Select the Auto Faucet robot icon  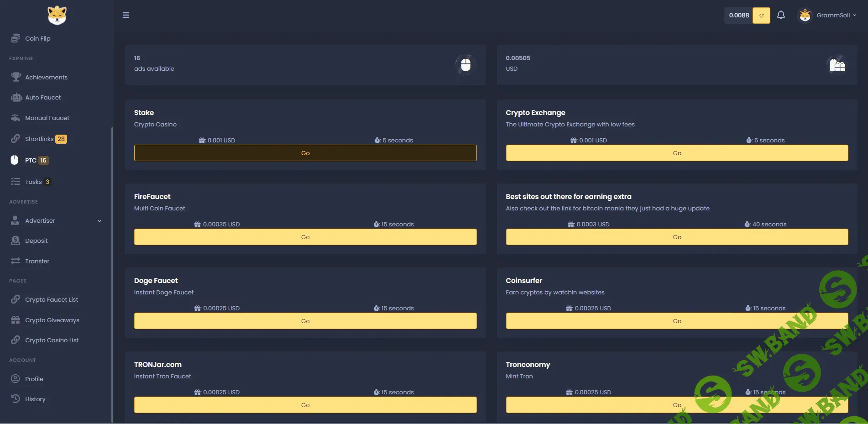pyautogui.click(x=16, y=97)
